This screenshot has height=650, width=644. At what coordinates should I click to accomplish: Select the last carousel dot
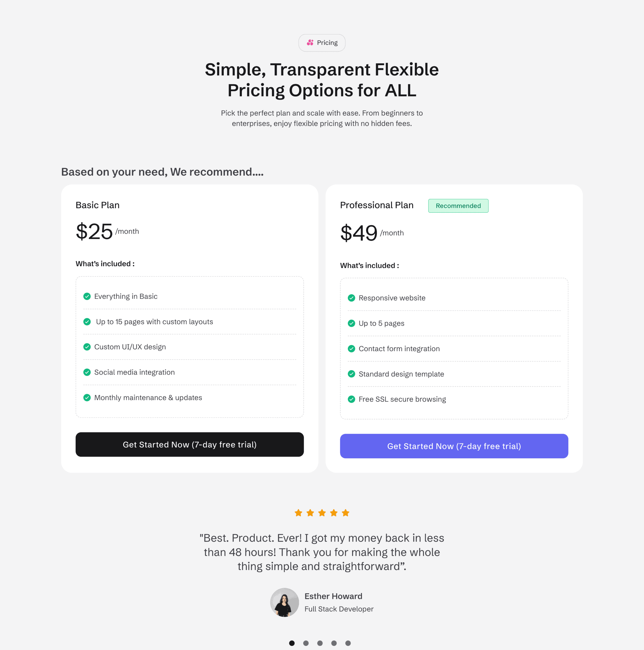348,643
